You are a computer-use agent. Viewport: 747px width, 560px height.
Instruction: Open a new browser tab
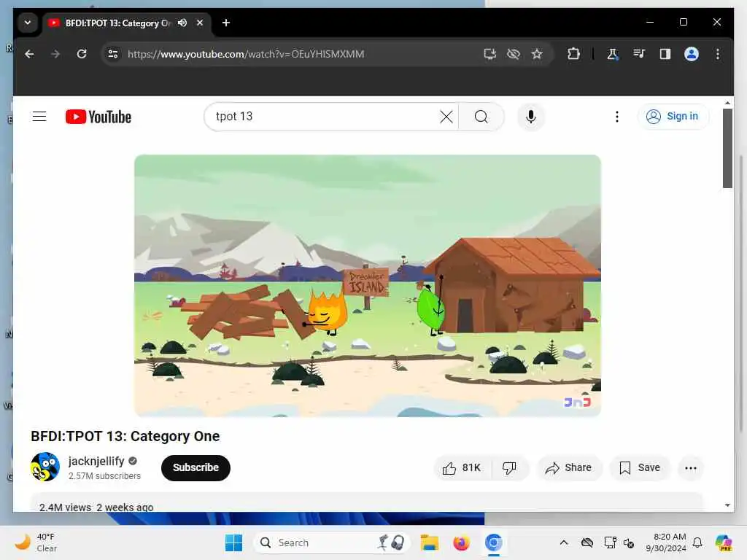[226, 23]
